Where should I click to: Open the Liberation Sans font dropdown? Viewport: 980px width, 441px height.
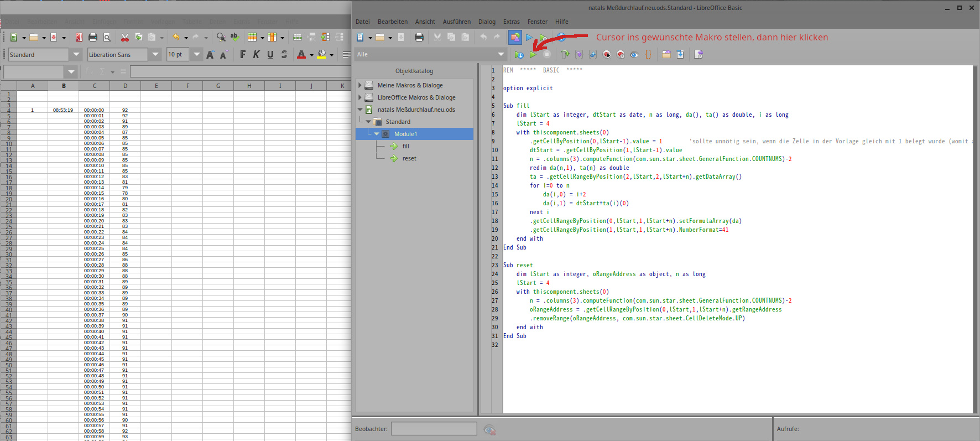point(155,54)
